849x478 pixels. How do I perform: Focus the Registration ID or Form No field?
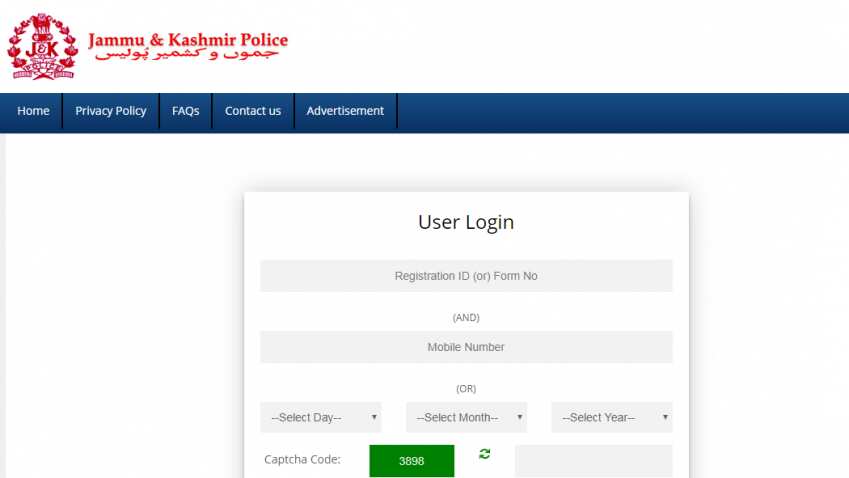tap(466, 276)
